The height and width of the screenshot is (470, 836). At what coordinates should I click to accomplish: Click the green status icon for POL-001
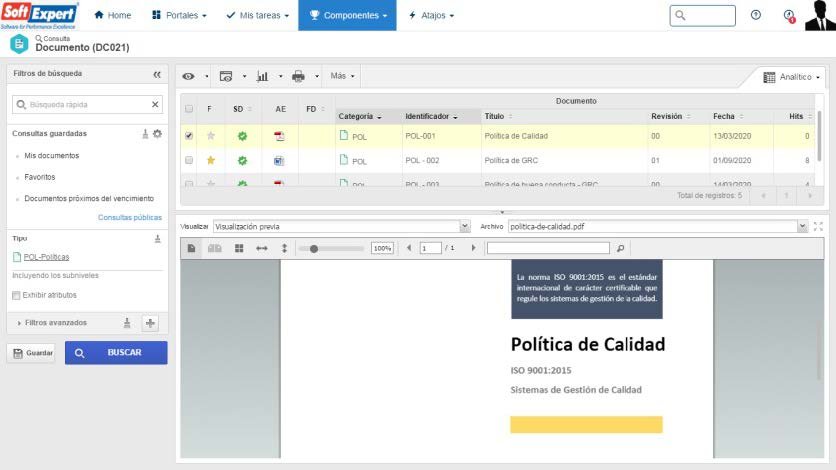coord(242,136)
